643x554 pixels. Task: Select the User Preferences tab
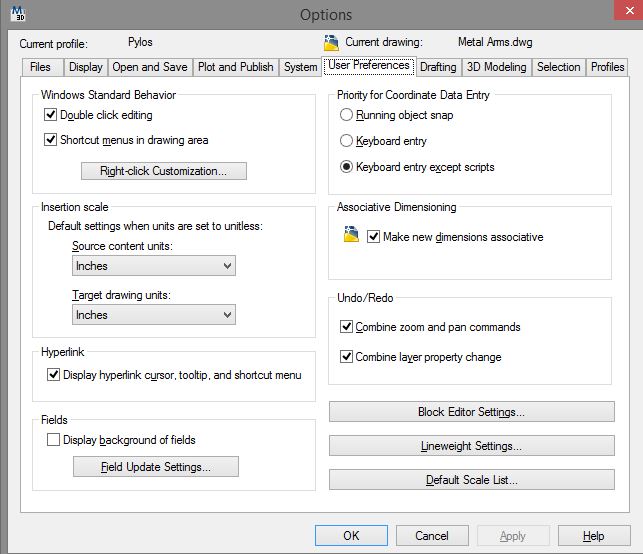tap(369, 66)
